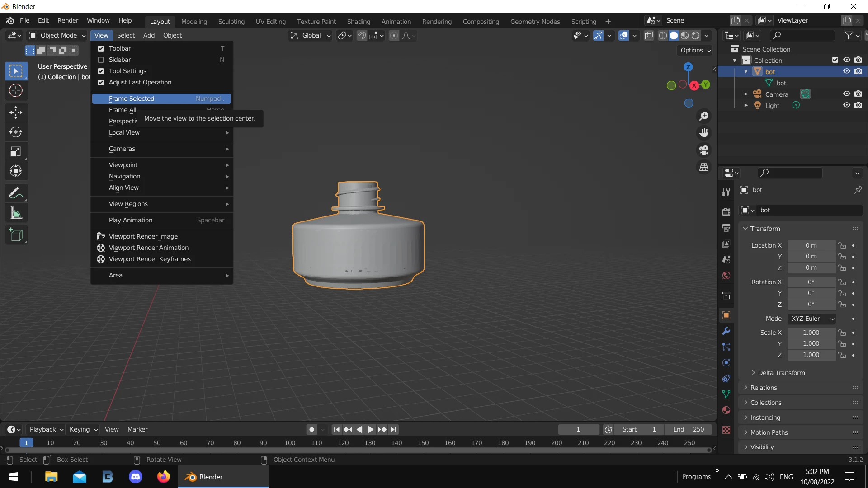Open Modifier properties wrench tab

[726, 331]
